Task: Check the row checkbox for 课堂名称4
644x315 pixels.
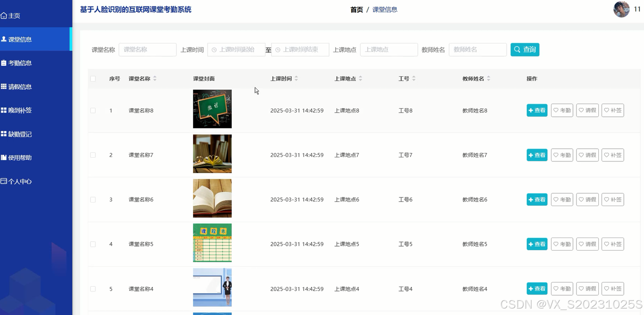Action: [x=93, y=289]
